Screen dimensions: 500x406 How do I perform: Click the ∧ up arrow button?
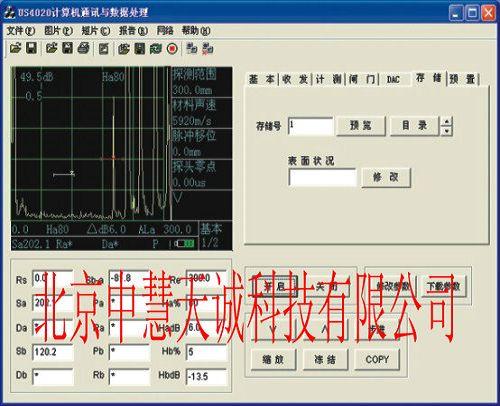pos(326,329)
